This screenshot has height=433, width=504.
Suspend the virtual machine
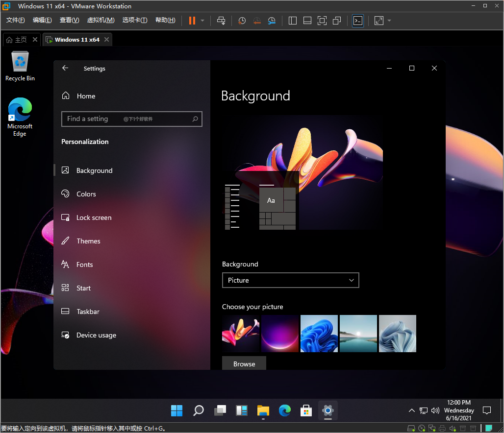191,21
